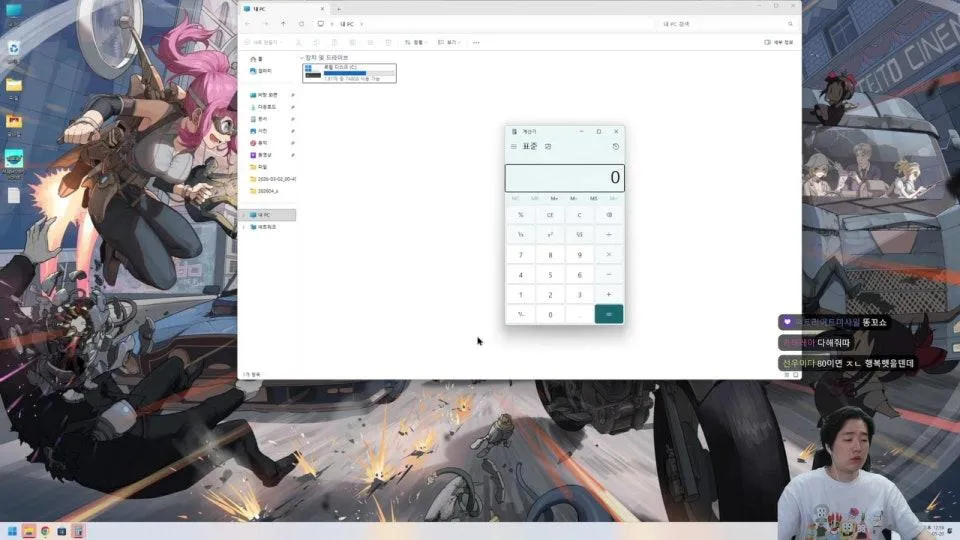Click the CE key in calculator

[550, 215]
